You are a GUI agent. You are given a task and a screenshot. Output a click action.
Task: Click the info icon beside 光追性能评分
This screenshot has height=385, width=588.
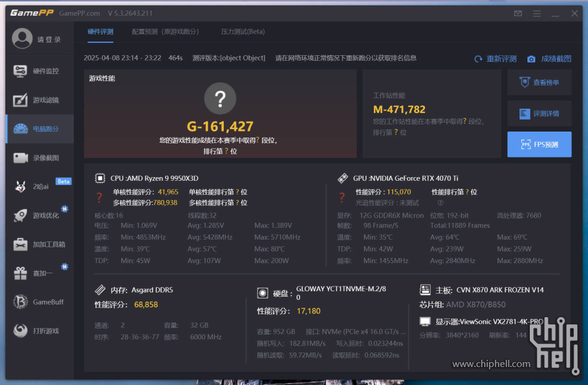pyautogui.click(x=440, y=202)
